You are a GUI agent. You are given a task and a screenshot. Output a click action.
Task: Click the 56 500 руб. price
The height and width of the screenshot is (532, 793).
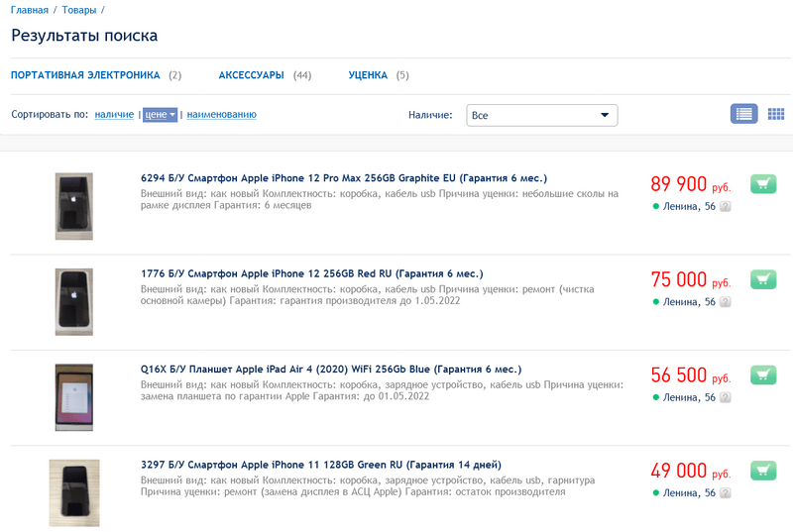[690, 375]
